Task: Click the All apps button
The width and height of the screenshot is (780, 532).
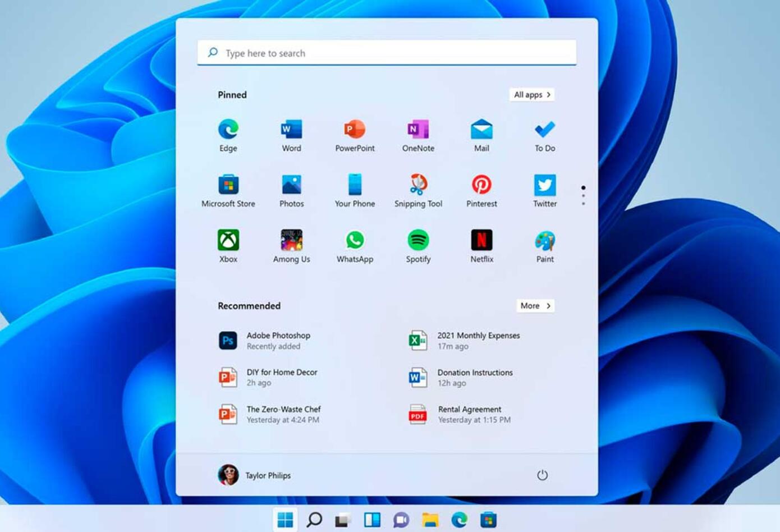Action: 532,95
